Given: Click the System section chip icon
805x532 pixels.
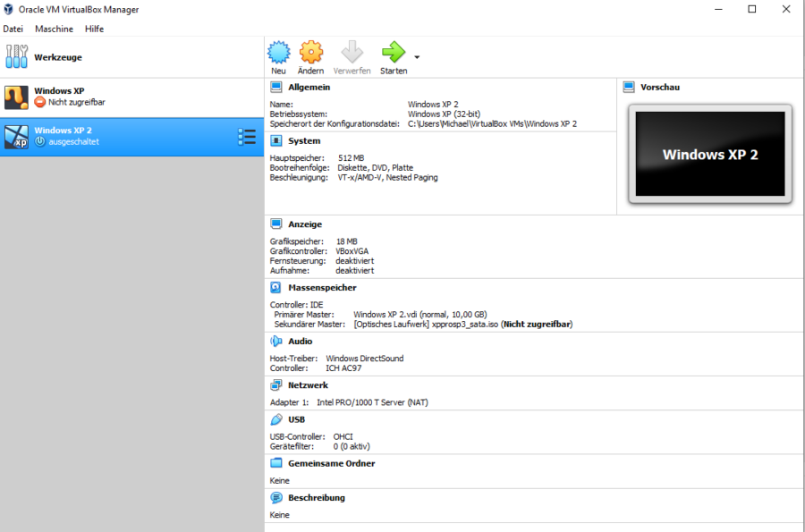Looking at the screenshot, I should [276, 140].
